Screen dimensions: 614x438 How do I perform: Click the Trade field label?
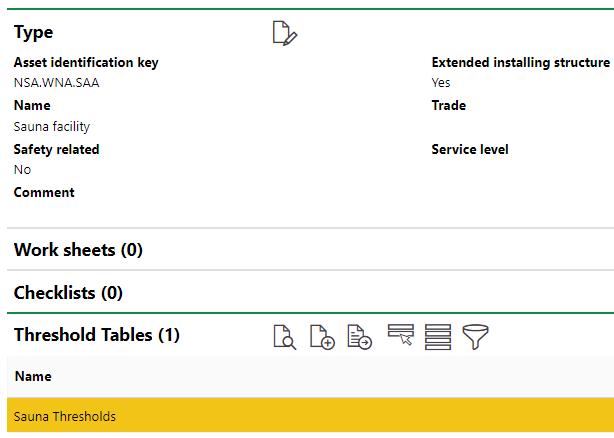448,106
